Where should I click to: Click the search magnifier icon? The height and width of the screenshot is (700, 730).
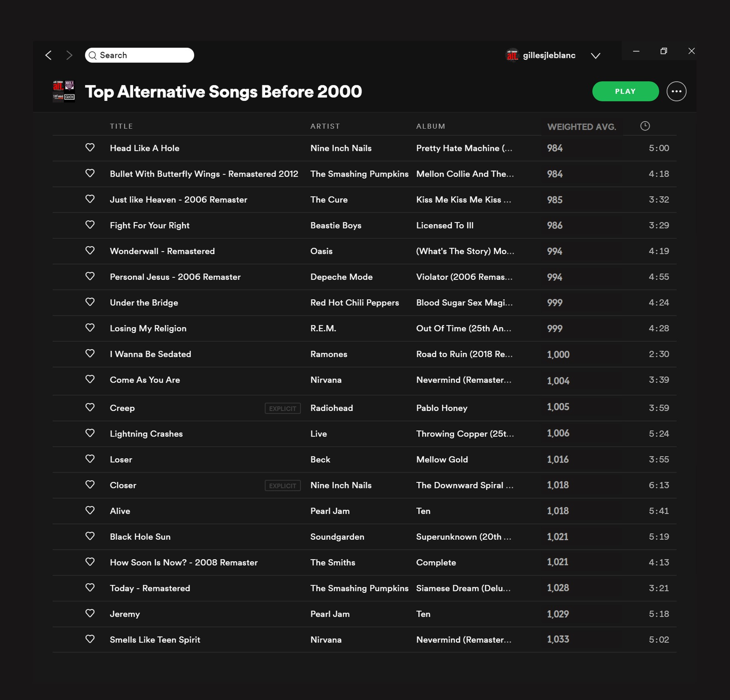pyautogui.click(x=92, y=55)
